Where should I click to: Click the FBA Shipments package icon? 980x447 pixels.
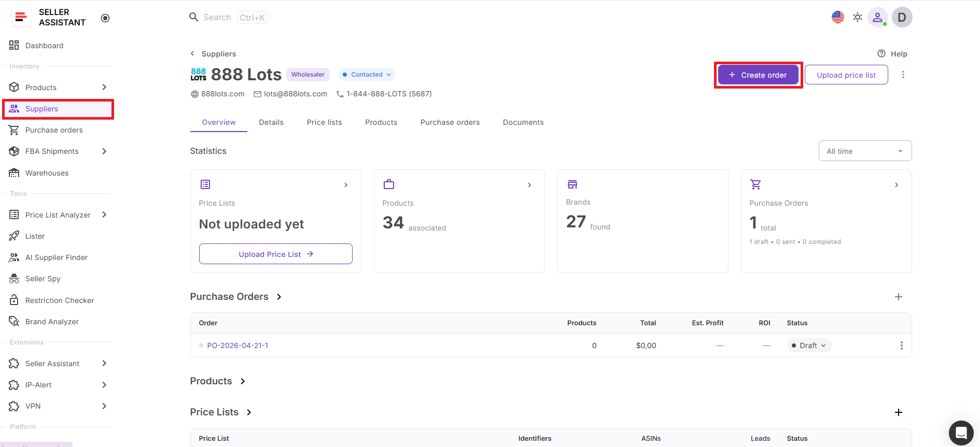14,151
